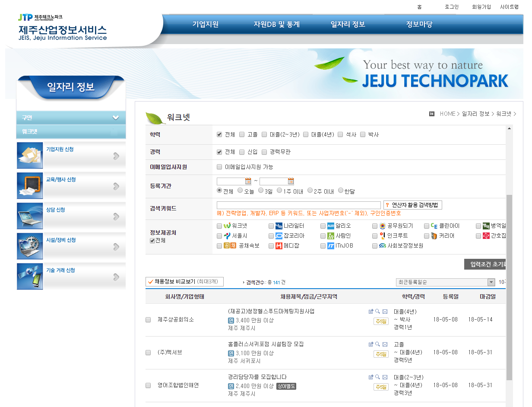
Task: Open the 자원DB 및 통계 menu
Action: point(276,24)
